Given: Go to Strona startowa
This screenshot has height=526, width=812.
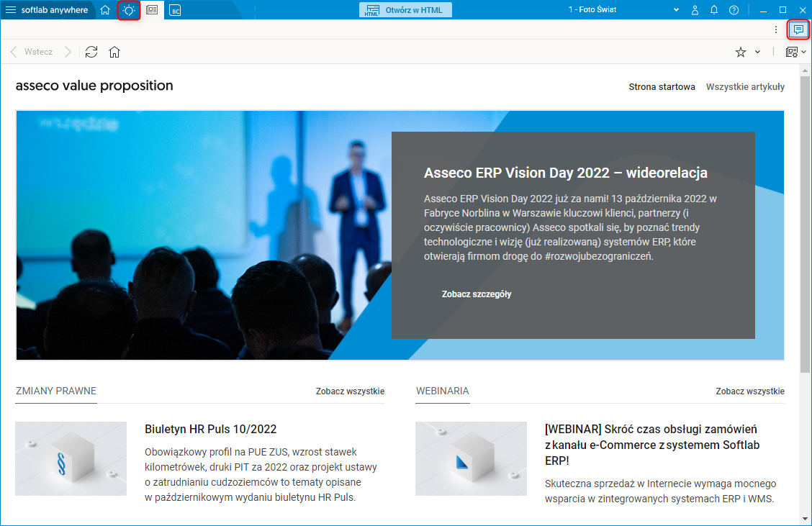Looking at the screenshot, I should 662,87.
